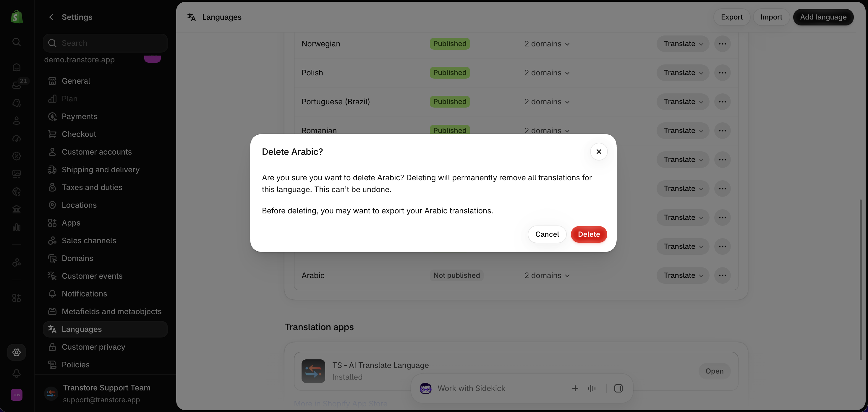868x412 pixels.
Task: Click the Export button
Action: (731, 17)
